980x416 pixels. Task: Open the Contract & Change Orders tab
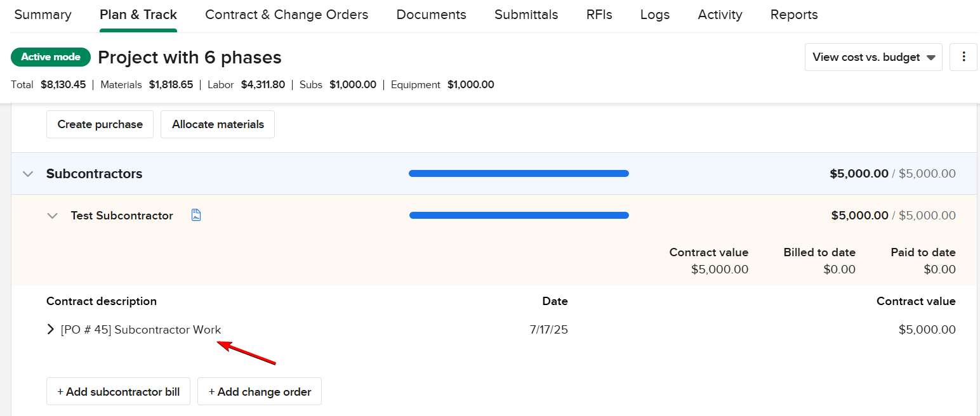click(286, 15)
